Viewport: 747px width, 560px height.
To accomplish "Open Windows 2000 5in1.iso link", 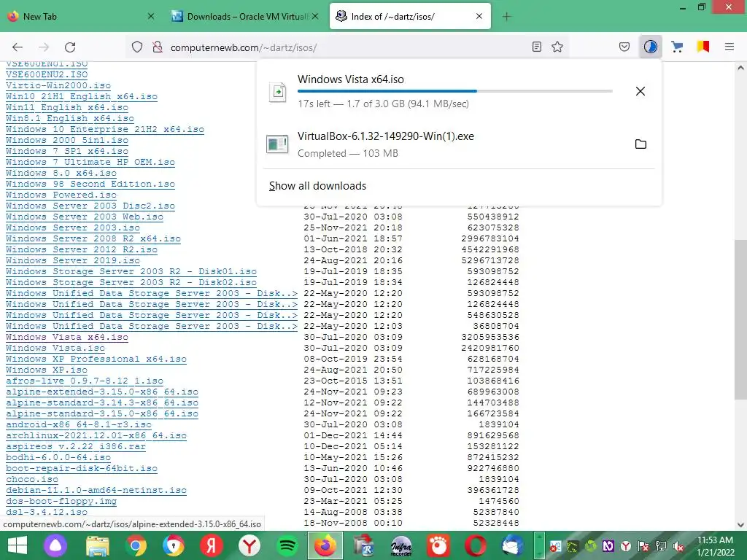I will (x=66, y=140).
